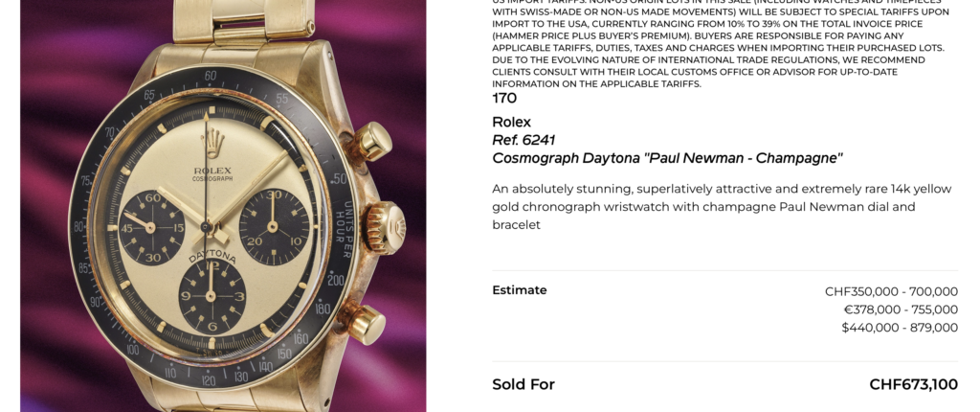Screen dimensions: 980x412
Task: Select the €378,000 - 755,000 estimate
Action: click(x=900, y=309)
